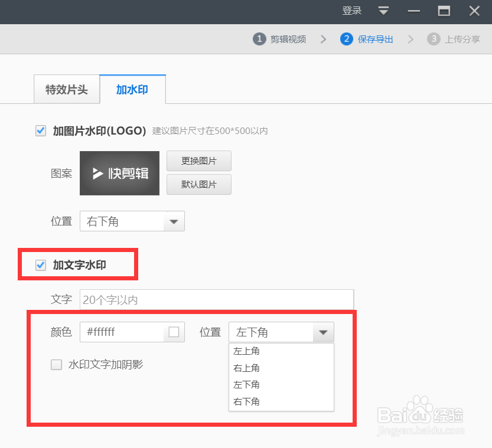
Task: Select the 加水印 tab
Action: click(x=132, y=89)
